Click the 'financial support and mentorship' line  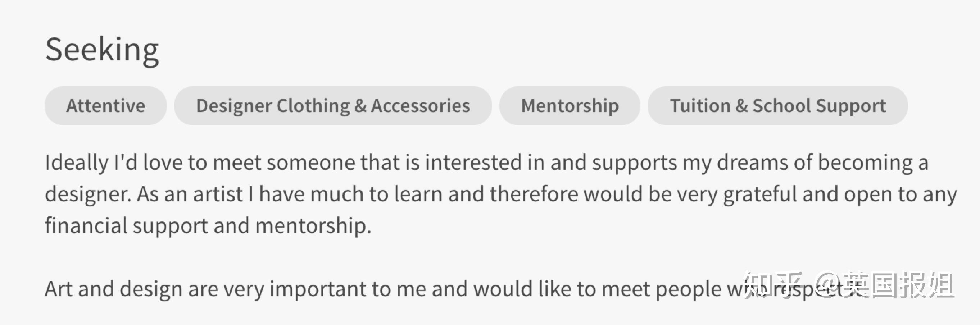[x=208, y=226]
